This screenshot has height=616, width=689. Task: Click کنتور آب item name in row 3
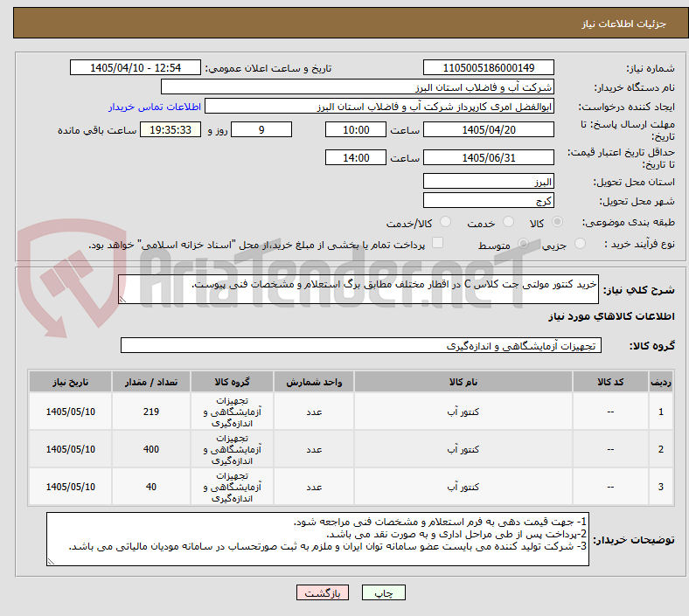pos(463,487)
